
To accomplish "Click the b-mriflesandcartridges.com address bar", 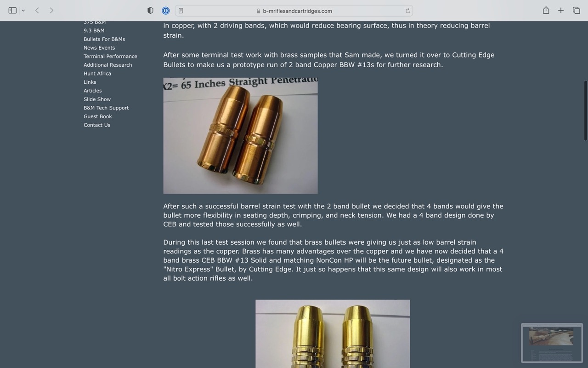I will (294, 11).
